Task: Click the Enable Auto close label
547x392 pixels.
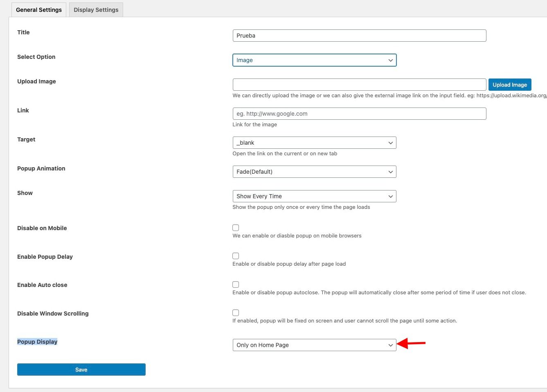Action: (x=42, y=285)
